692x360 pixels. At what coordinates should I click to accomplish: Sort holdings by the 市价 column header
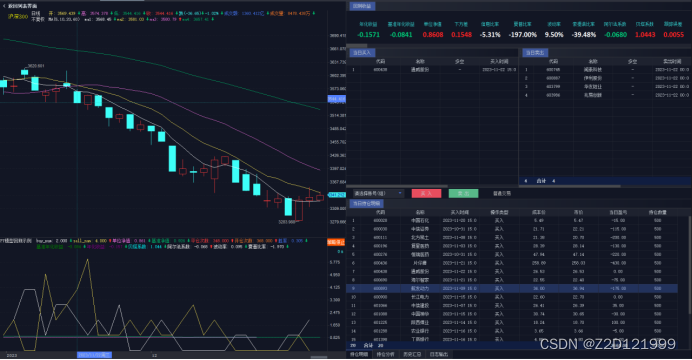(578, 212)
